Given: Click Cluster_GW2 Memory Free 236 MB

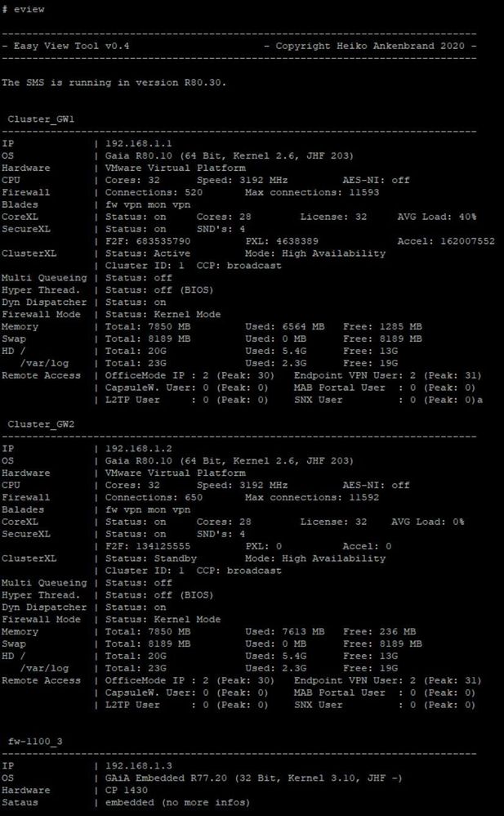Looking at the screenshot, I should [380, 631].
